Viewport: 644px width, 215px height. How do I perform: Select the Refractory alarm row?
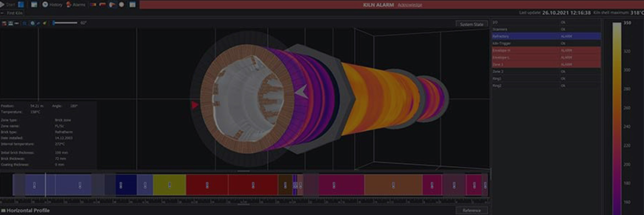[546, 36]
